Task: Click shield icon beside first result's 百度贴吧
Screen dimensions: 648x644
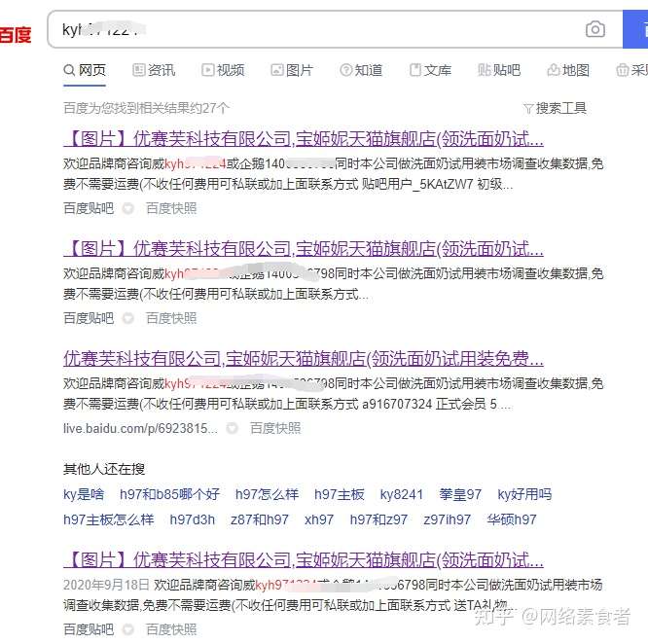Action: (x=128, y=208)
